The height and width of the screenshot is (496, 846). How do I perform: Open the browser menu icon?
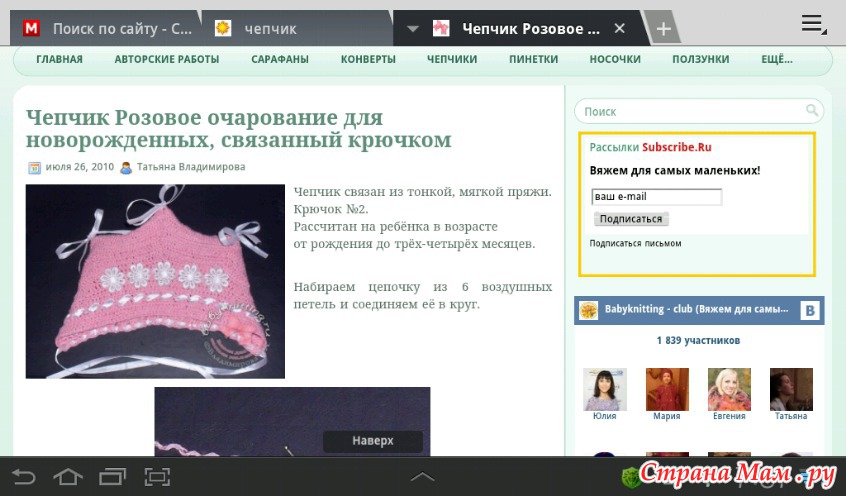point(813,25)
